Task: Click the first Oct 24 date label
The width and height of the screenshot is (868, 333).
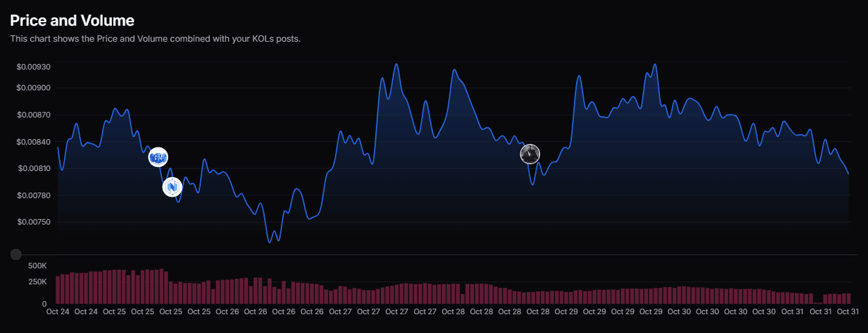Action: (x=58, y=312)
